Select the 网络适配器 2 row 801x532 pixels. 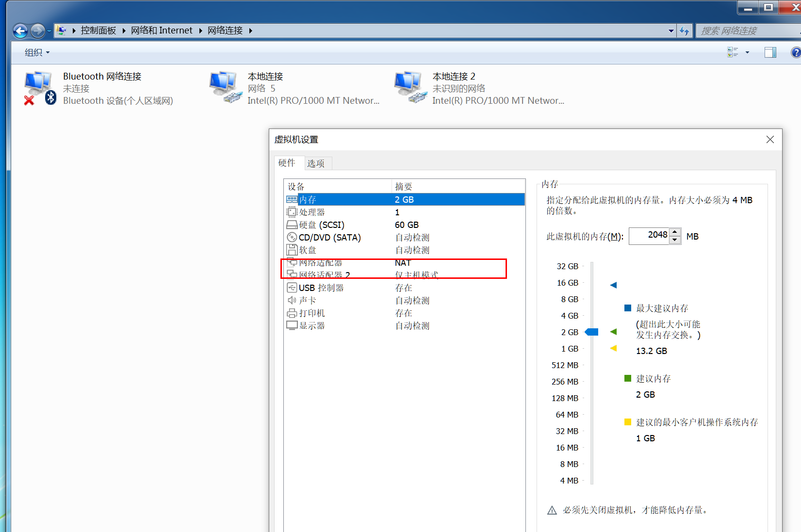coord(405,275)
